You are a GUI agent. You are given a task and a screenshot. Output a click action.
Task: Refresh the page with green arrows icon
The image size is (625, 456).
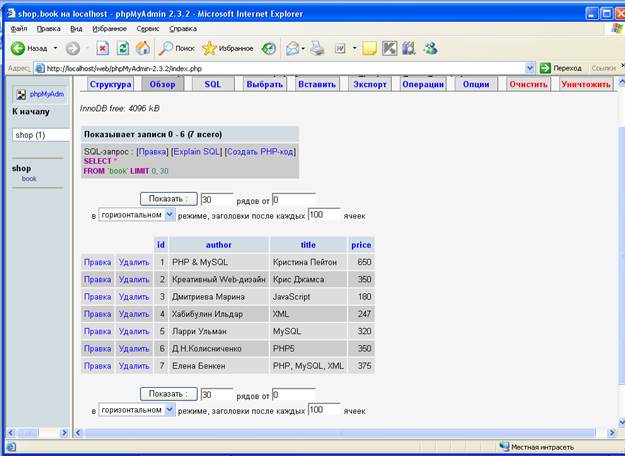tap(123, 48)
